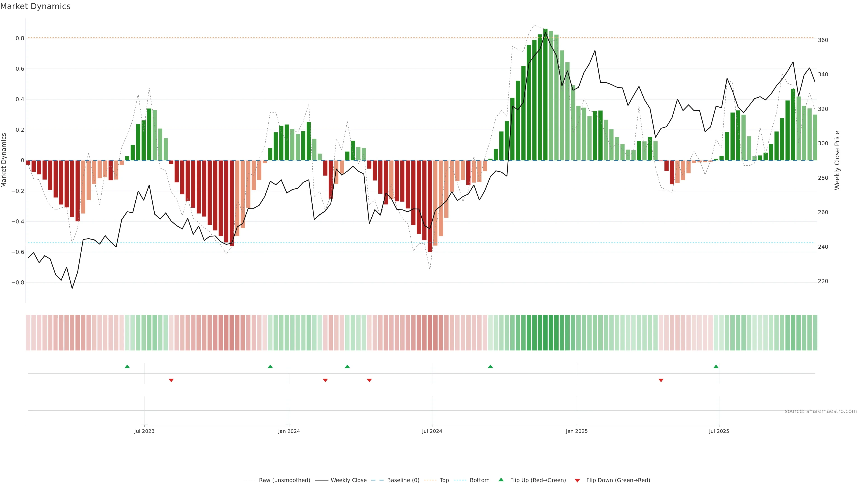Click the Market Dynamics chart title
This screenshot has height=488, width=868.
point(35,6)
